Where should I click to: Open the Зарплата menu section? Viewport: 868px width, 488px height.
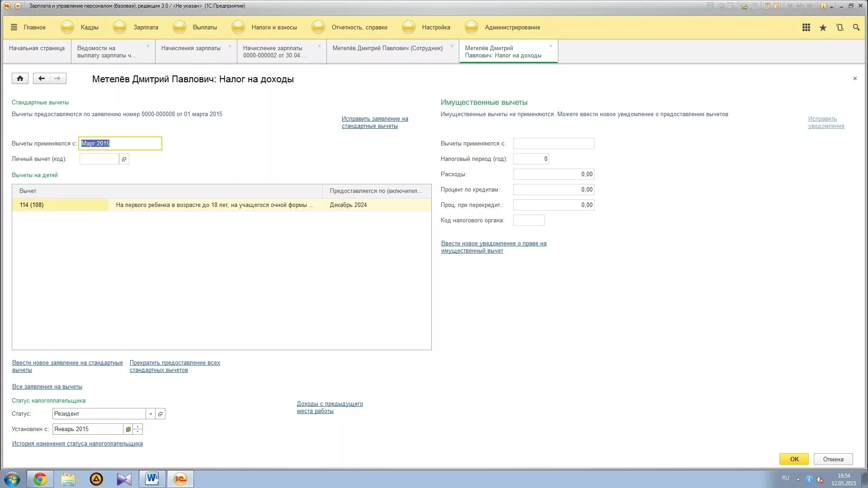(x=145, y=28)
